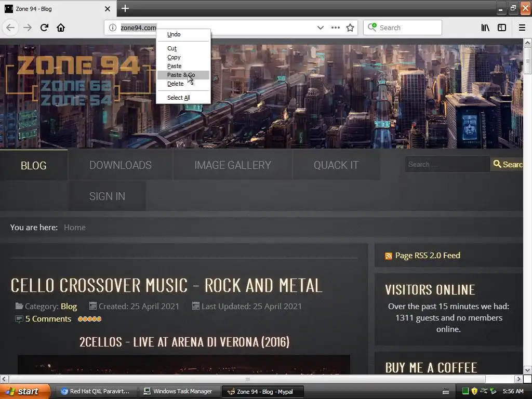Click Zone 94 - Blog - Mypal taskbar item
Image resolution: width=532 pixels, height=399 pixels.
(262, 392)
